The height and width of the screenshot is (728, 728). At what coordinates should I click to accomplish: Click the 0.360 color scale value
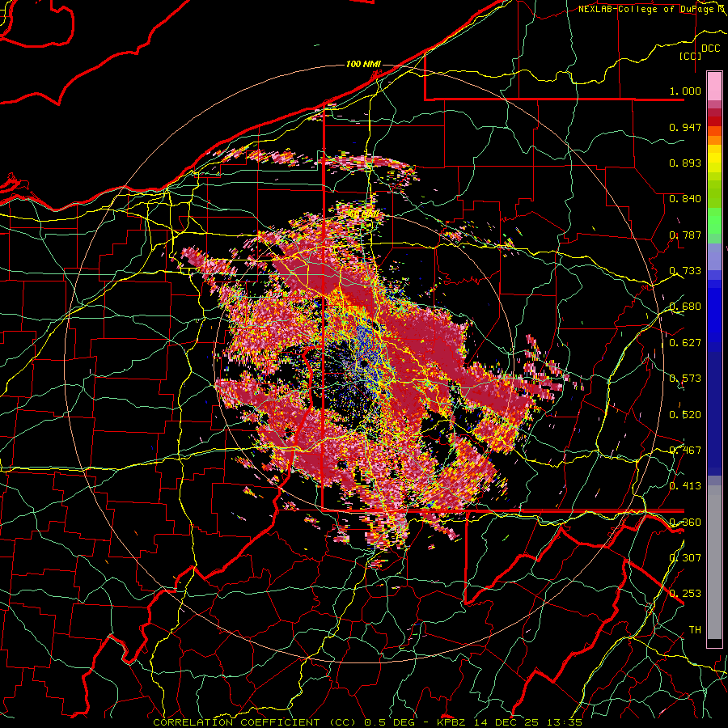pyautogui.click(x=685, y=522)
